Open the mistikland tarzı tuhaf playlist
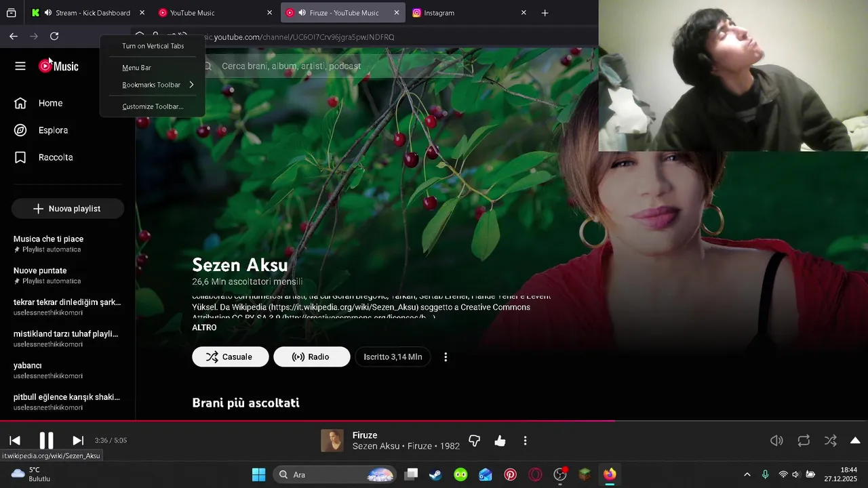This screenshot has width=868, height=488. (x=67, y=339)
